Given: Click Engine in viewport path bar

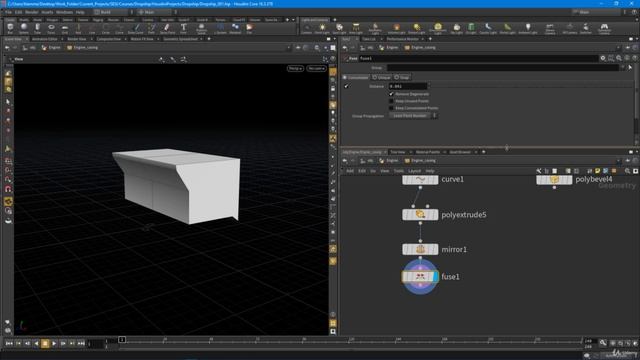Looking at the screenshot, I should coord(51,48).
